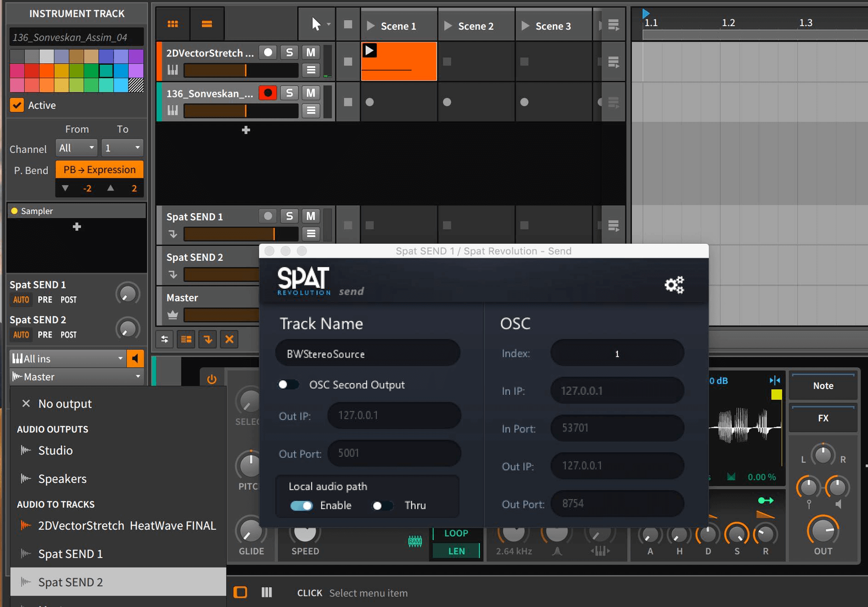Toggle the monitor speaker icon beside All ins

[x=135, y=359]
